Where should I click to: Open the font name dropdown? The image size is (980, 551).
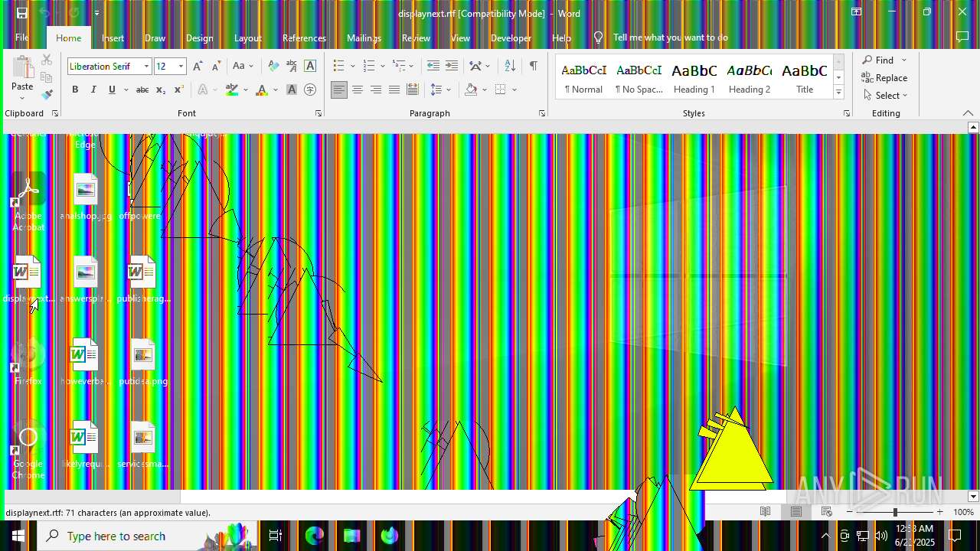(x=146, y=67)
